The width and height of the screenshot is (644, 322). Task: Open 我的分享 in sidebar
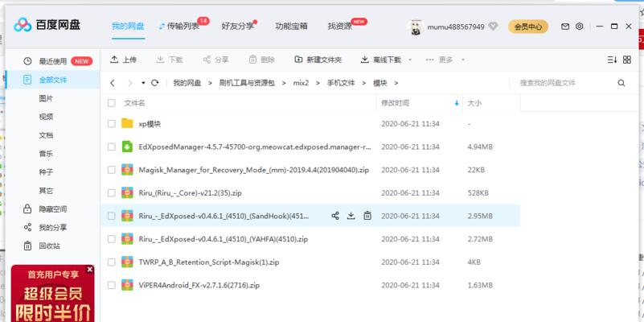click(x=52, y=228)
